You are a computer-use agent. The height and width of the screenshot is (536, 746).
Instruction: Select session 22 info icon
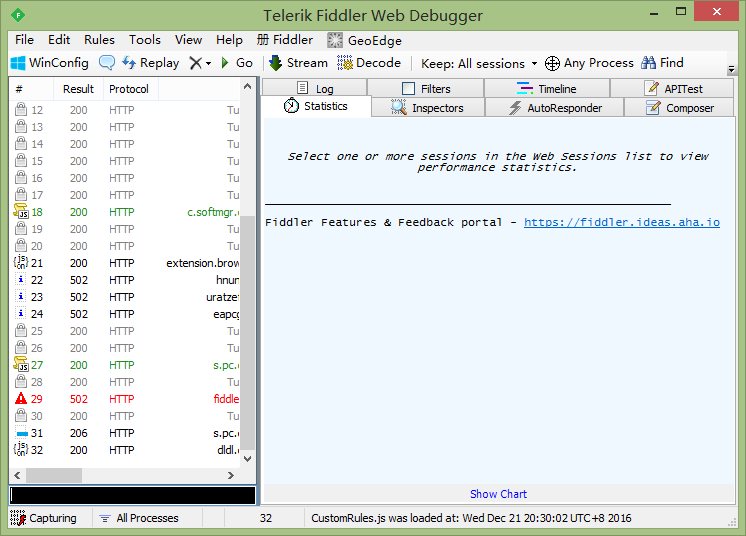tap(21, 280)
